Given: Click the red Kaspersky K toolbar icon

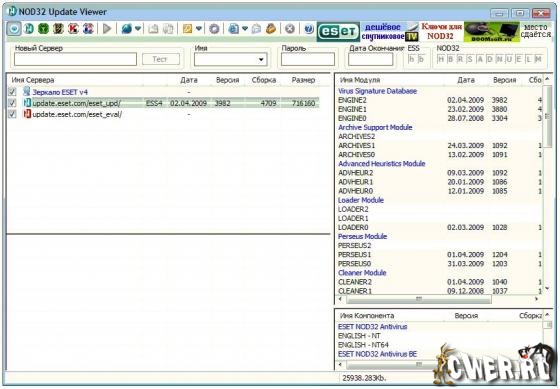Looking at the screenshot, I should 73,29.
